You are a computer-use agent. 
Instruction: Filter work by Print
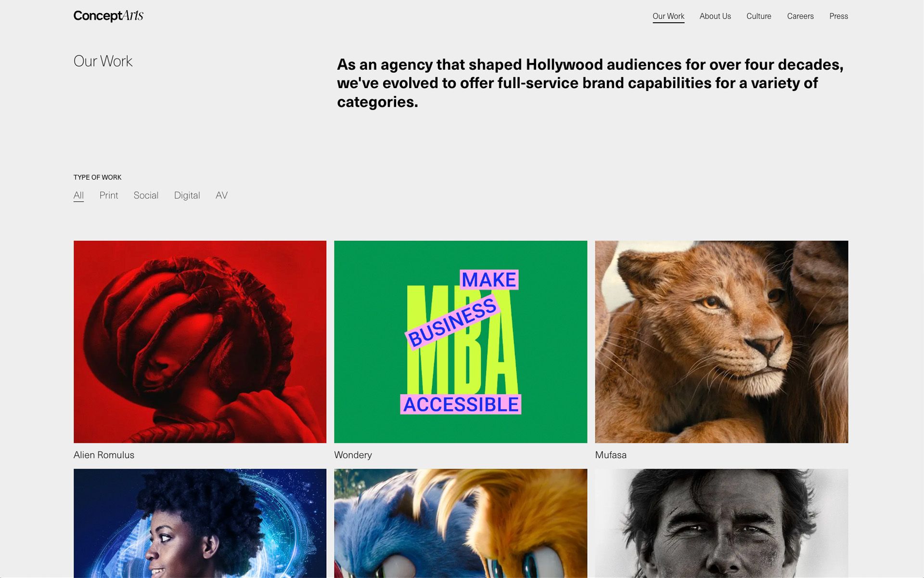[x=109, y=196]
